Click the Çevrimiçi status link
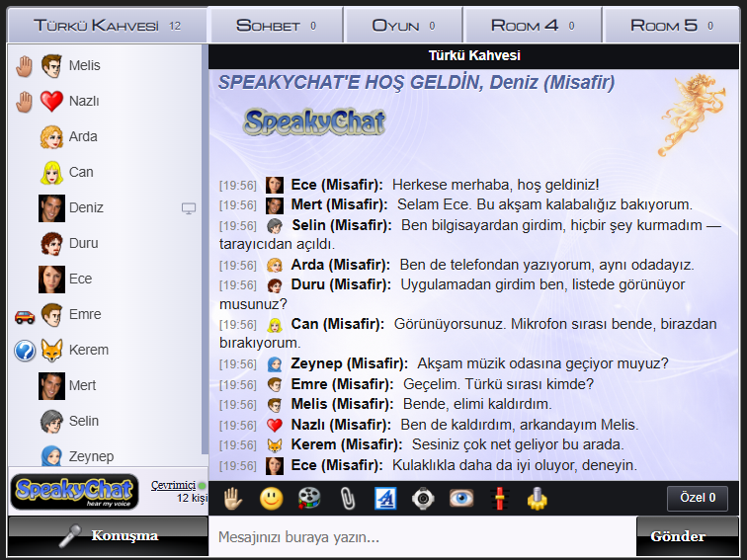This screenshot has height=560, width=747. [174, 485]
